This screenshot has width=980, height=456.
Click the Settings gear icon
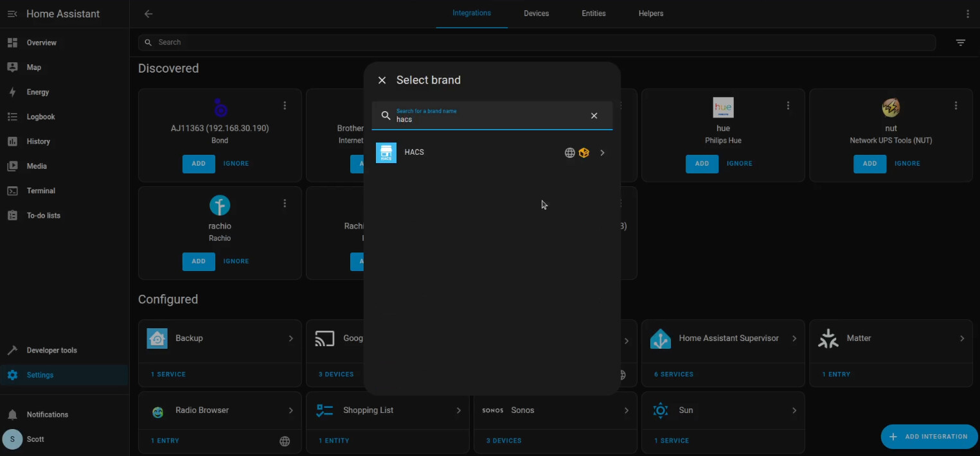[x=12, y=375]
